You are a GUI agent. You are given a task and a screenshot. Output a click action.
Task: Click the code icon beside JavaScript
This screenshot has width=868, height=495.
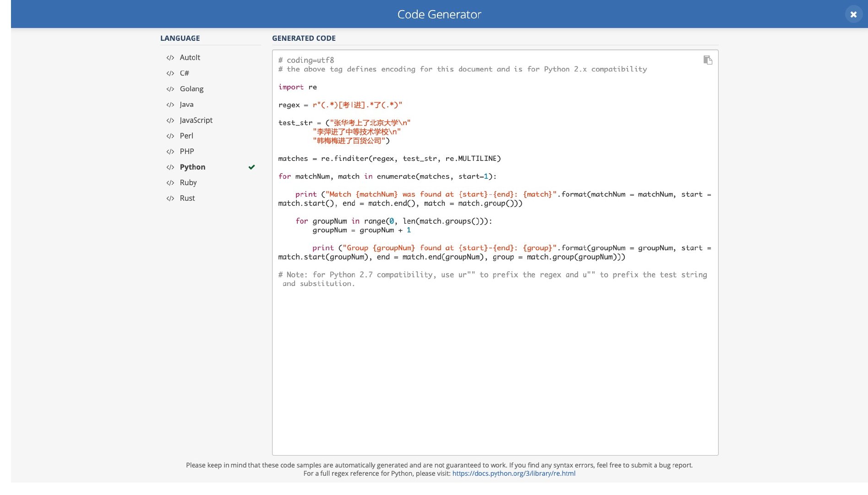(170, 120)
